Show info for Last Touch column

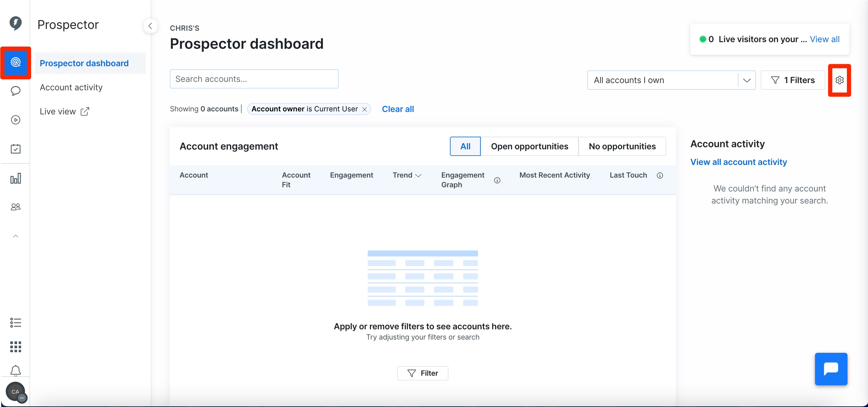pyautogui.click(x=660, y=175)
